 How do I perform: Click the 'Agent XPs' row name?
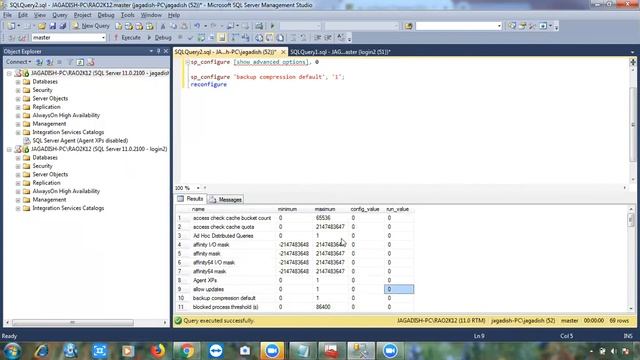tap(205, 280)
